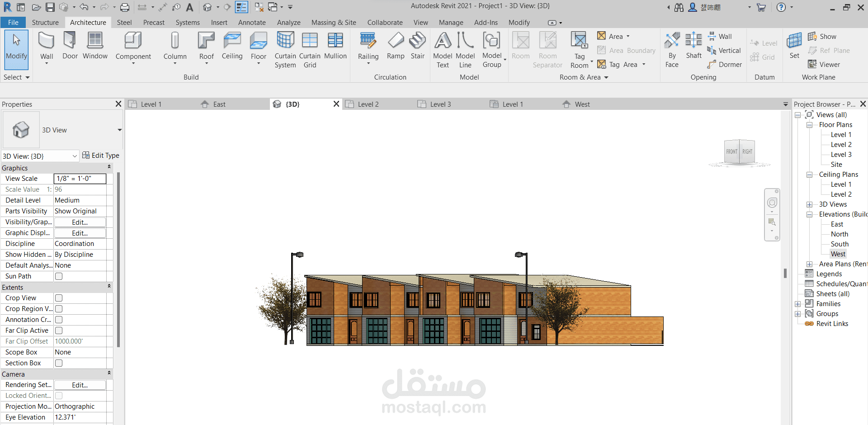Click the Stair tool
Viewport: 868px width, 425px height.
[x=417, y=45]
